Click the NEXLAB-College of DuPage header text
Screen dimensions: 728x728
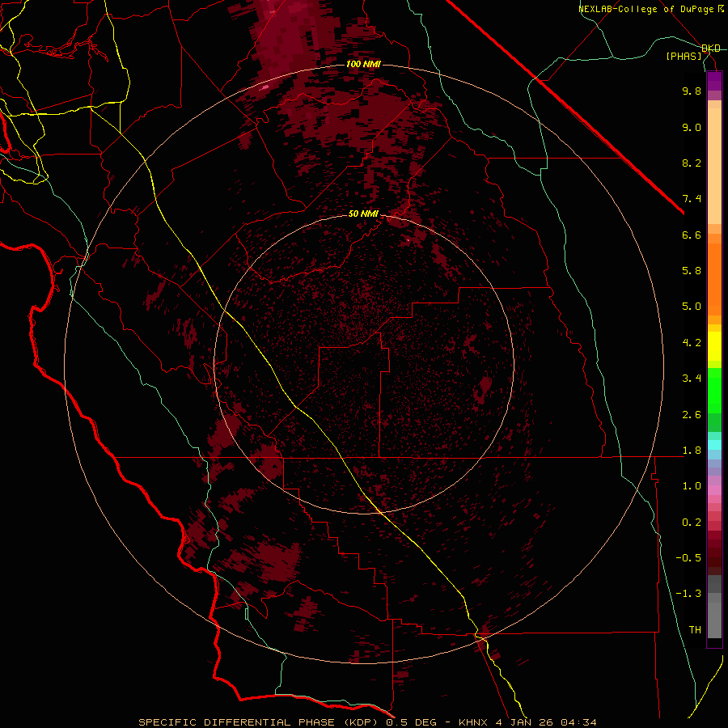pos(647,9)
